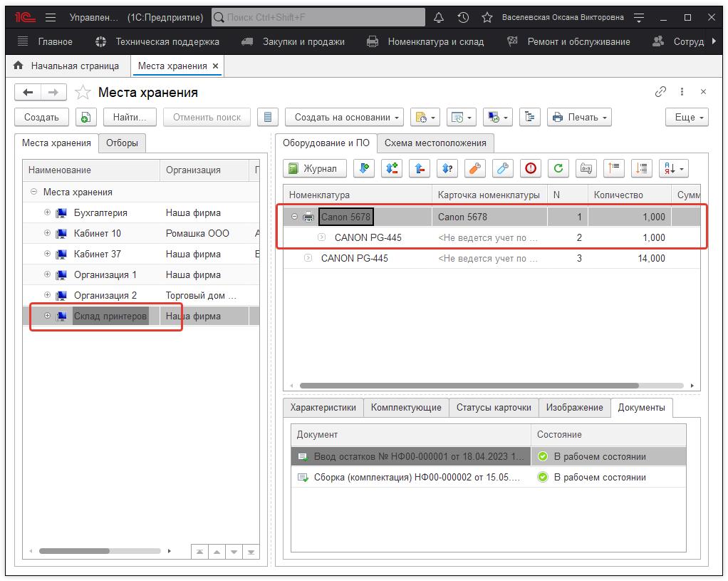This screenshot has width=728, height=581.
Task: Open the Комплектующие tab
Action: 406,407
